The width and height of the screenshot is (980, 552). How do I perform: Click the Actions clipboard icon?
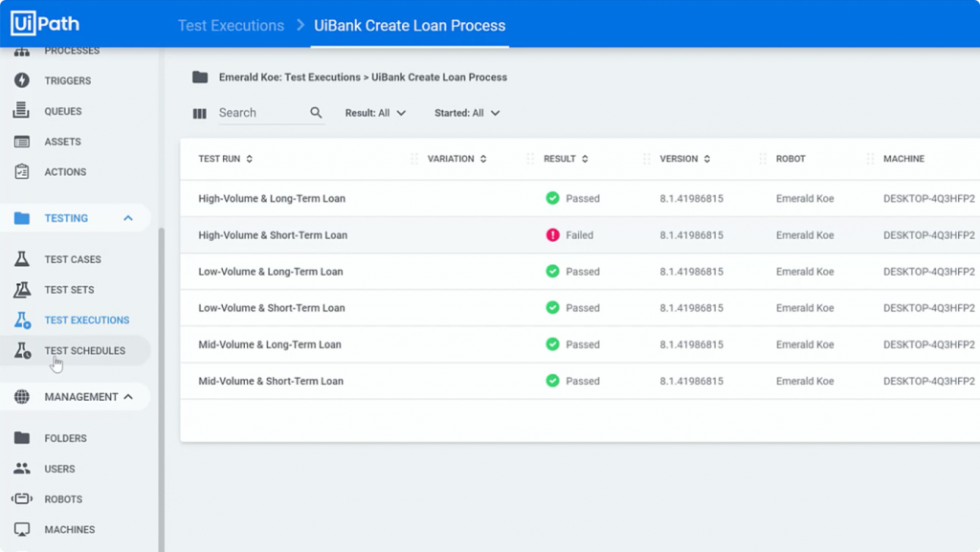(x=22, y=171)
